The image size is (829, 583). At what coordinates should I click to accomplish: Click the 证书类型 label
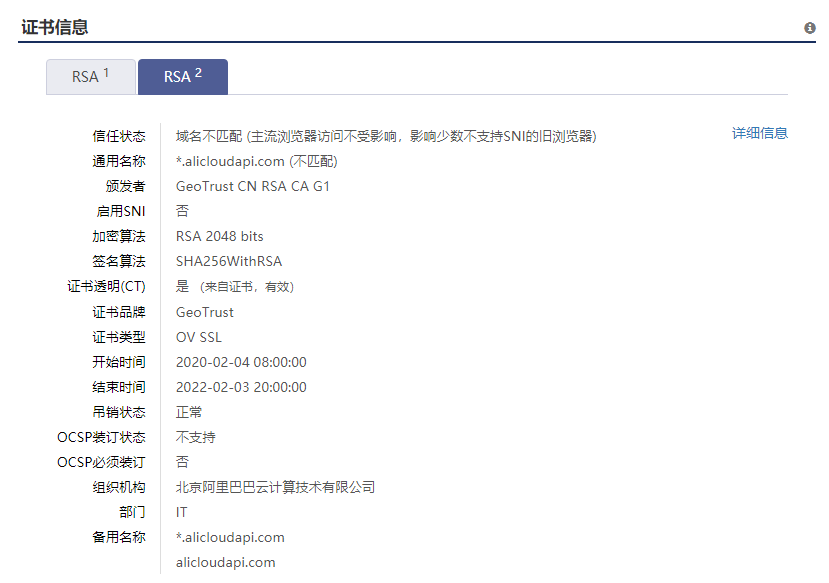pyautogui.click(x=119, y=337)
